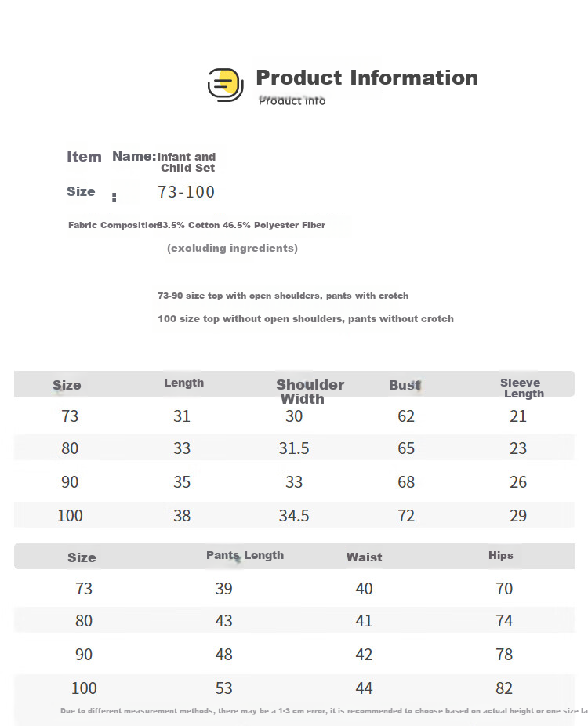Click the measurement error disclaimer text
The height and width of the screenshot is (726, 588).
pyautogui.click(x=324, y=711)
